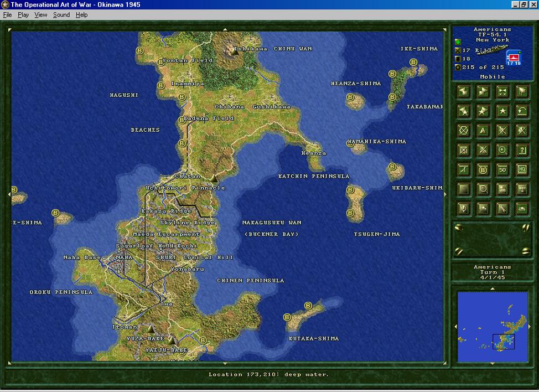Click the map's top edge scroll arrow
The height and width of the screenshot is (392, 539).
225,29
